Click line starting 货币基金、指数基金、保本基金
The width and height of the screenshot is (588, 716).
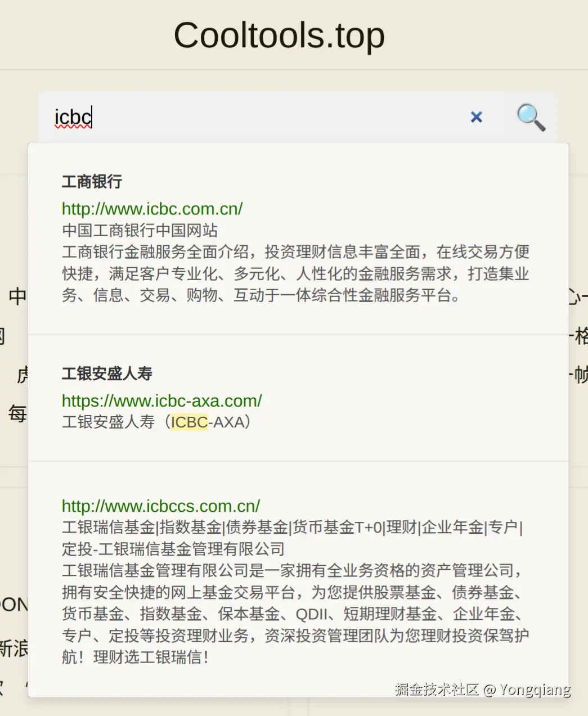click(x=293, y=614)
